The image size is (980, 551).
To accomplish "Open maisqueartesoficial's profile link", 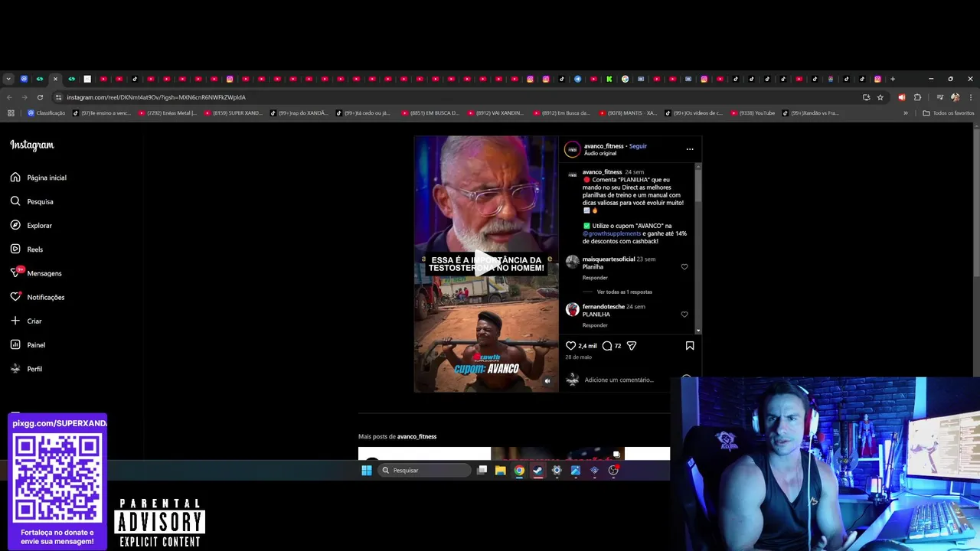I will click(609, 259).
